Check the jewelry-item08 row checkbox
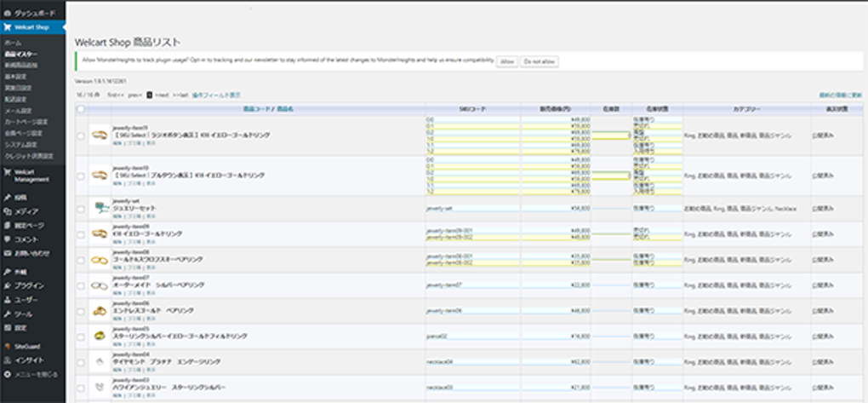Viewport: 868px width, 403px height. [81, 260]
